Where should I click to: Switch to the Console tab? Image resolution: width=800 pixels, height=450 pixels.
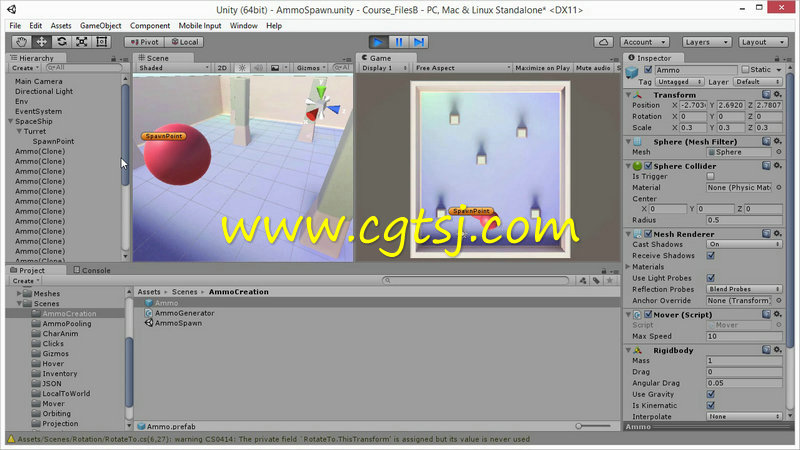(x=92, y=270)
